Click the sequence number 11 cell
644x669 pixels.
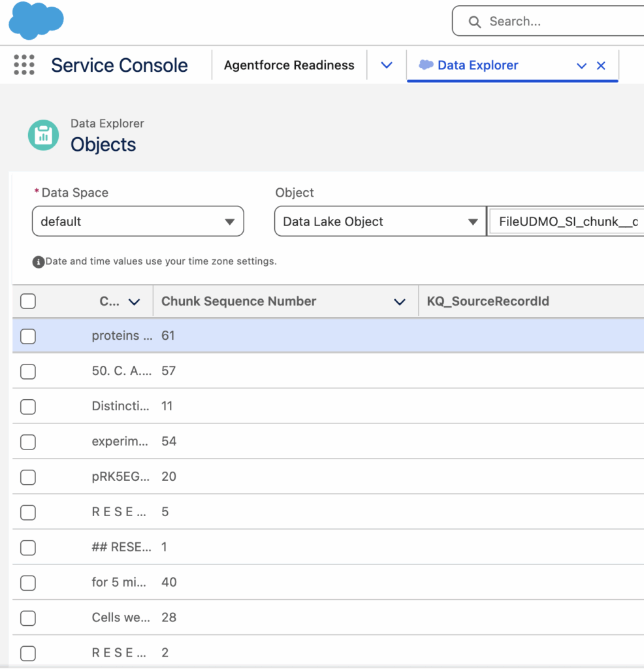(167, 406)
